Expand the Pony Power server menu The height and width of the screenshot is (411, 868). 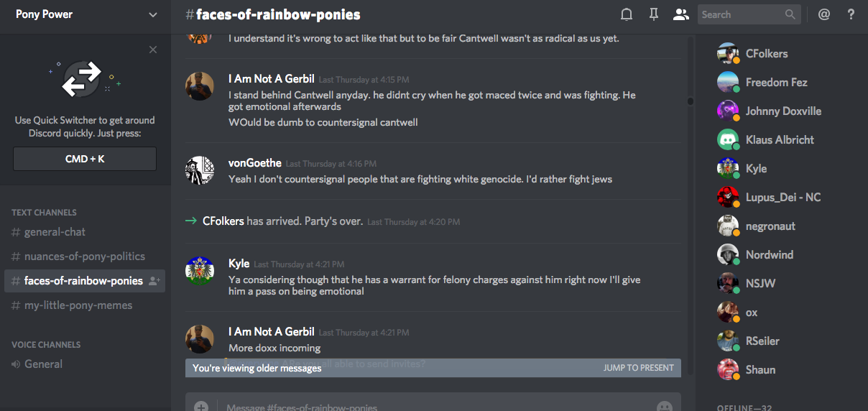[153, 14]
